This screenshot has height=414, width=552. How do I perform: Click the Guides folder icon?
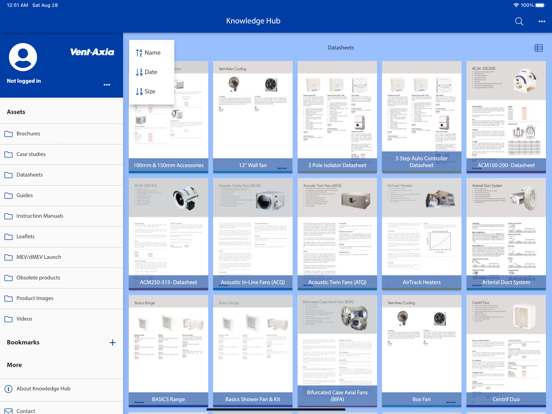[8, 195]
